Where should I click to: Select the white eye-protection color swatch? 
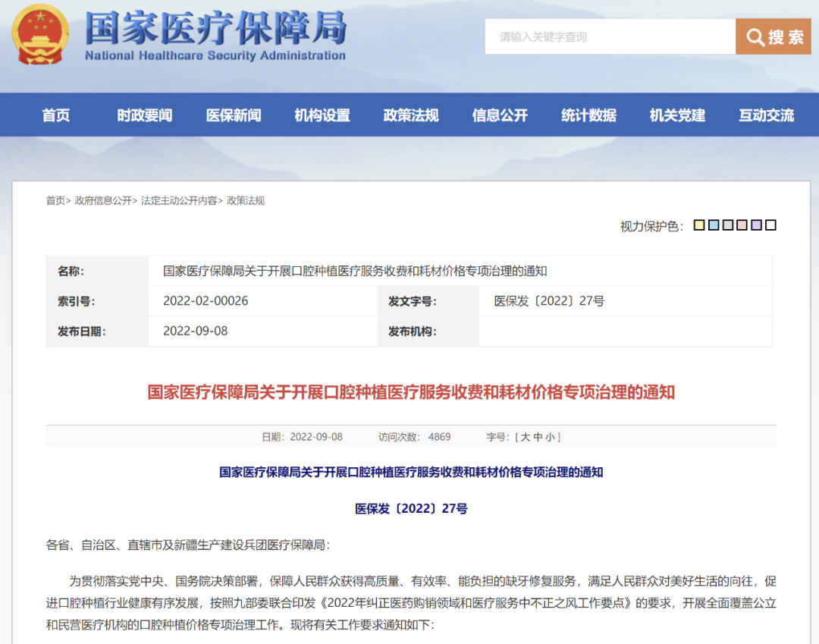770,225
